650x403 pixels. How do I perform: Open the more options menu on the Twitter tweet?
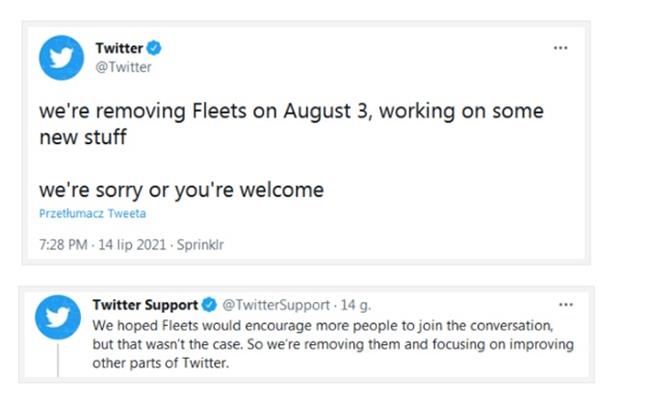click(562, 47)
